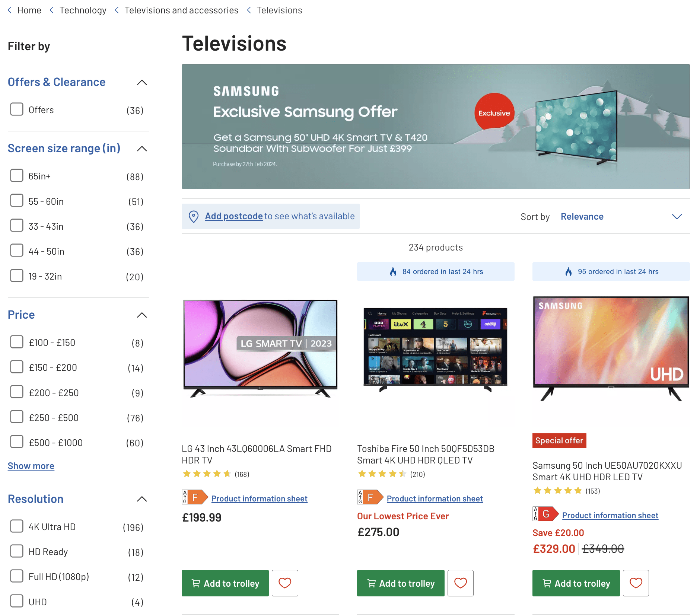Select the 65in+ screen size filter
The image size is (700, 615).
(17, 176)
